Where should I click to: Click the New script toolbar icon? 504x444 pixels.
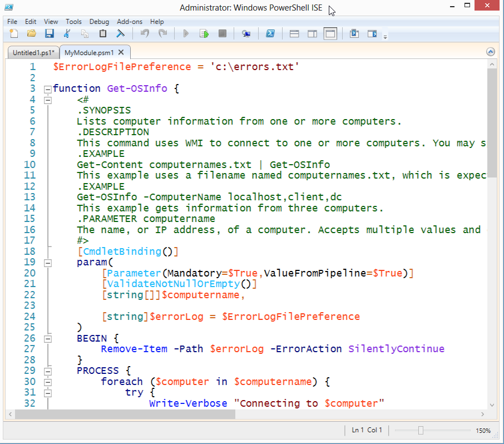(14, 34)
